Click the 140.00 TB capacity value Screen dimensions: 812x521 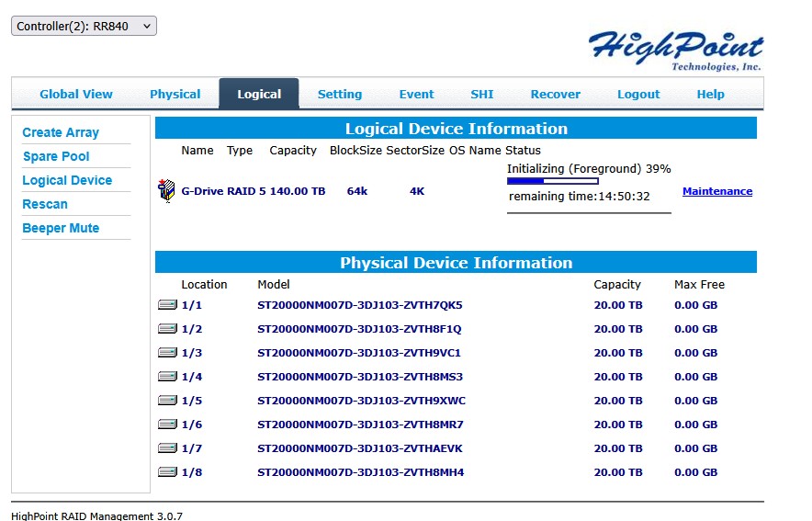[x=298, y=191]
